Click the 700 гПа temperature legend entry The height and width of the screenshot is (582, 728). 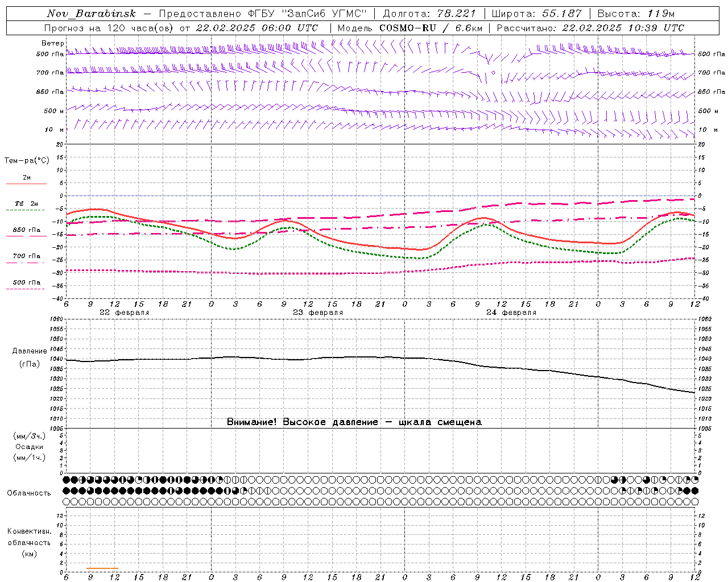[27, 256]
